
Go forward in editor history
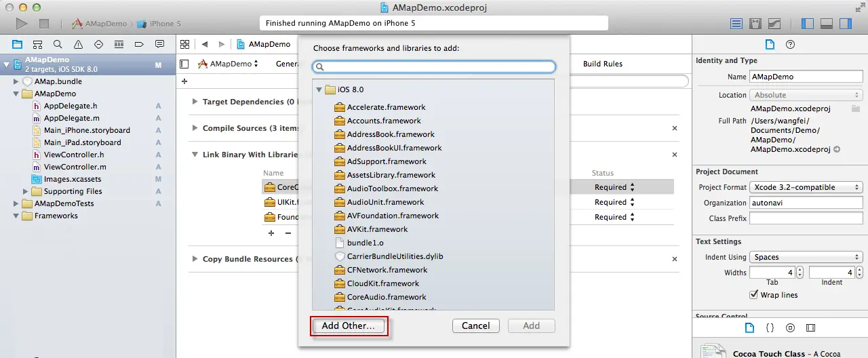223,44
